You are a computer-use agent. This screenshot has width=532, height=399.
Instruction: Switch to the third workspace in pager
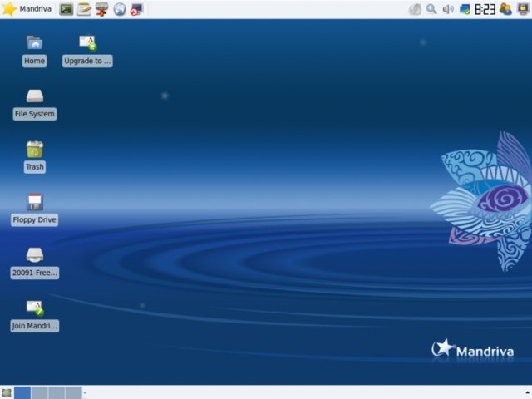click(57, 393)
